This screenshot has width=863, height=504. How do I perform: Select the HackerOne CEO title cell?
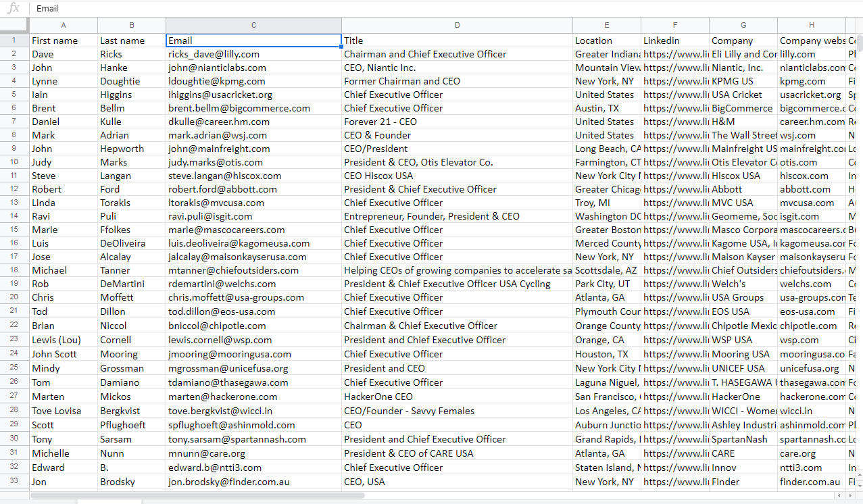pos(457,397)
